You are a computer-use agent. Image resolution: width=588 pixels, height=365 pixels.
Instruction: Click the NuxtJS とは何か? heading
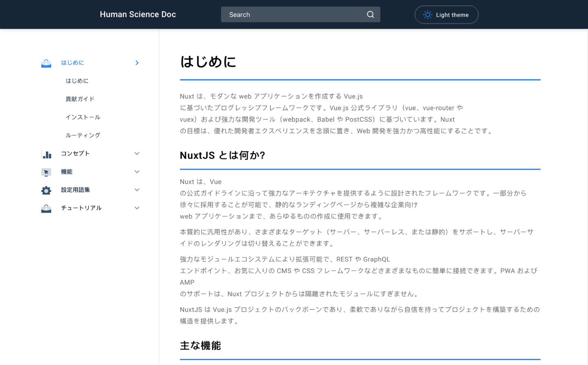tap(223, 156)
